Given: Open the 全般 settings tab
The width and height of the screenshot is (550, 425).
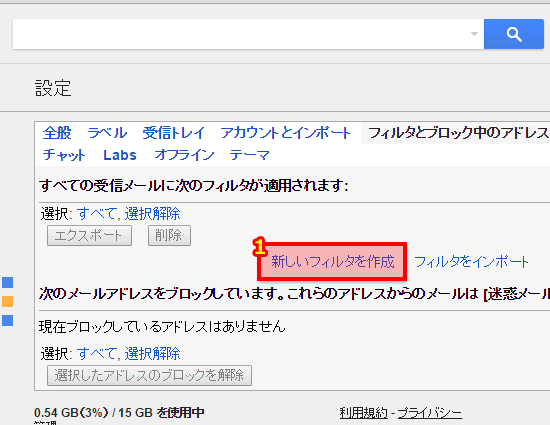Looking at the screenshot, I should click(57, 133).
